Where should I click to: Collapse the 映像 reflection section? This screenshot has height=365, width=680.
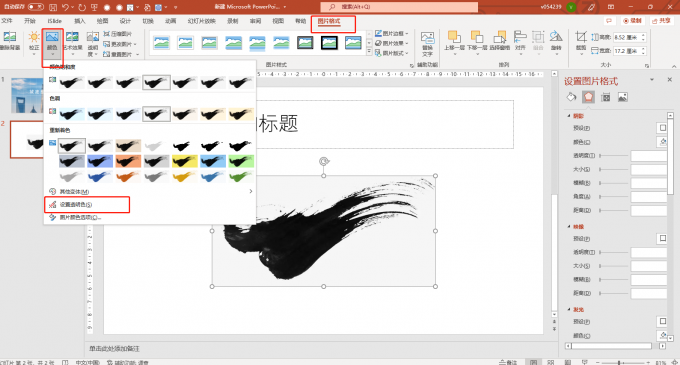click(576, 226)
